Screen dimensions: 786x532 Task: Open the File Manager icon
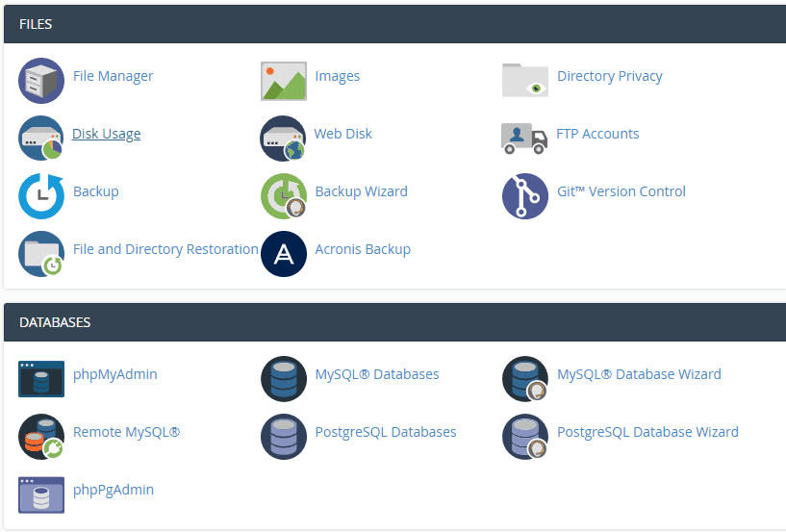point(41,81)
